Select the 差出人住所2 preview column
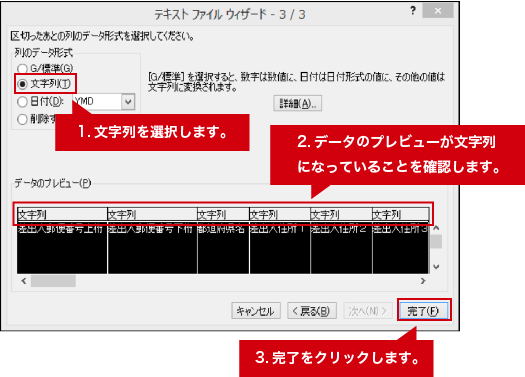525x377 pixels. (341, 241)
